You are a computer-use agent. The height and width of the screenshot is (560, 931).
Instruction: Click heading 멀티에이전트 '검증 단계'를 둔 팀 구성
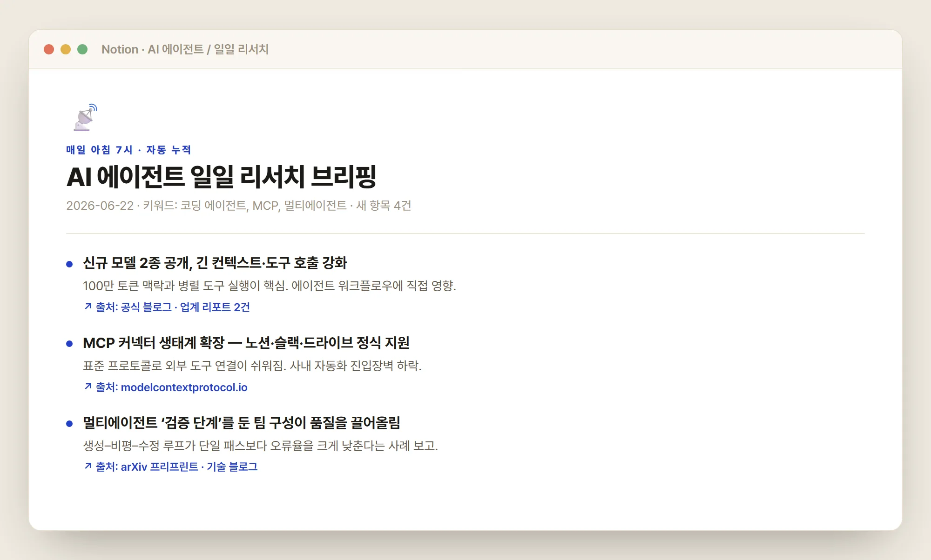pos(242,423)
